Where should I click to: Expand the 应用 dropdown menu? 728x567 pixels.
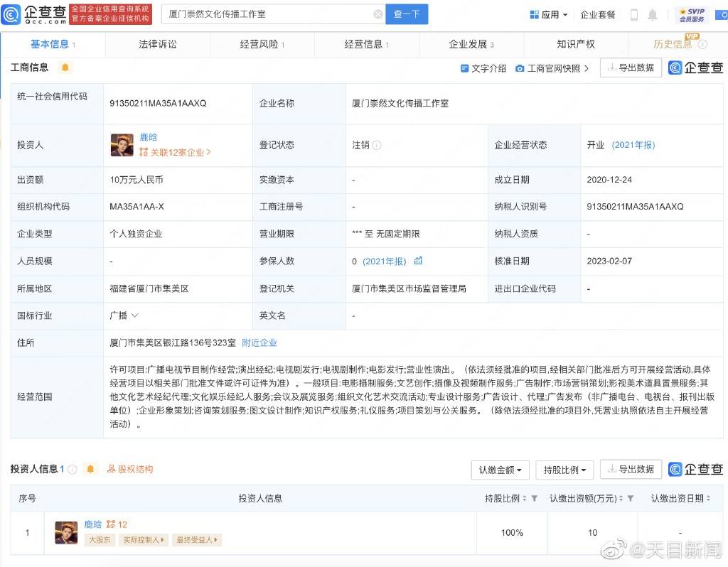549,15
